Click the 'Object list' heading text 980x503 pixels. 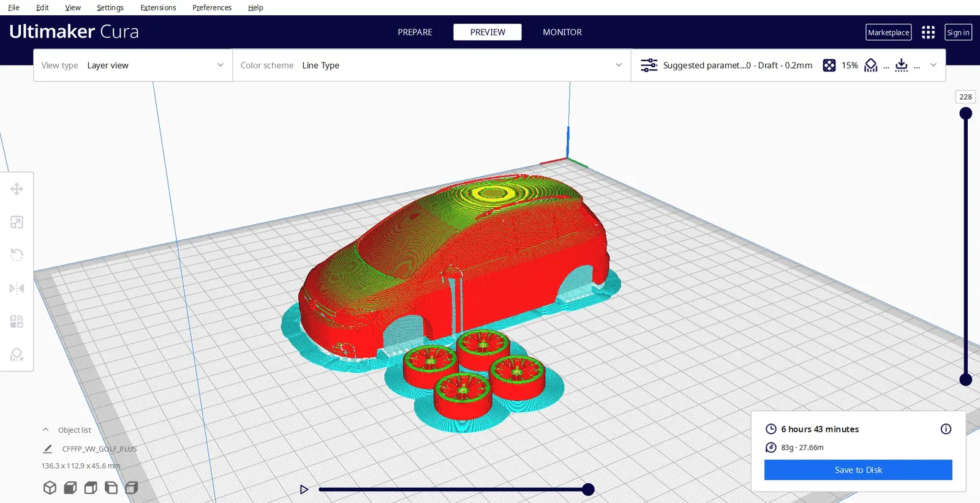[x=75, y=430]
